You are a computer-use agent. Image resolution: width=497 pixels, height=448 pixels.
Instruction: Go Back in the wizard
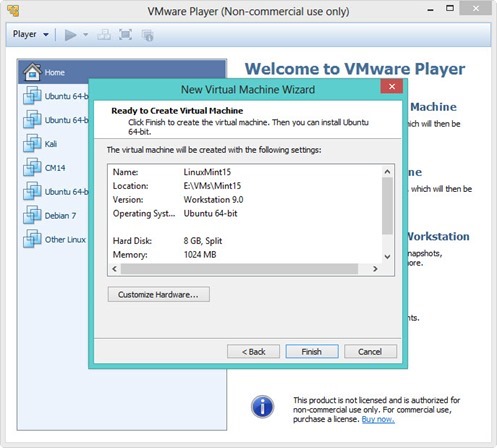pos(253,352)
